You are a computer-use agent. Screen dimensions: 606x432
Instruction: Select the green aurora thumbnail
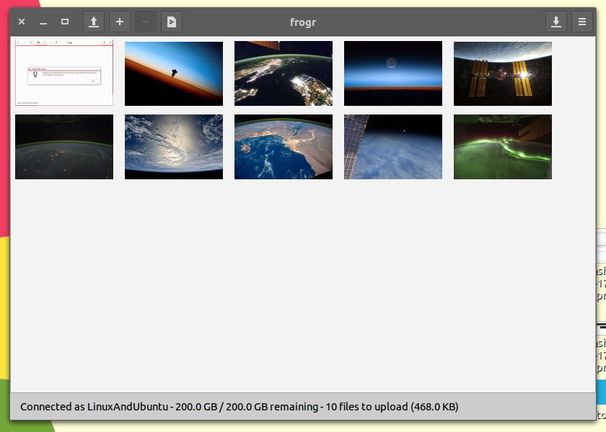coord(503,147)
